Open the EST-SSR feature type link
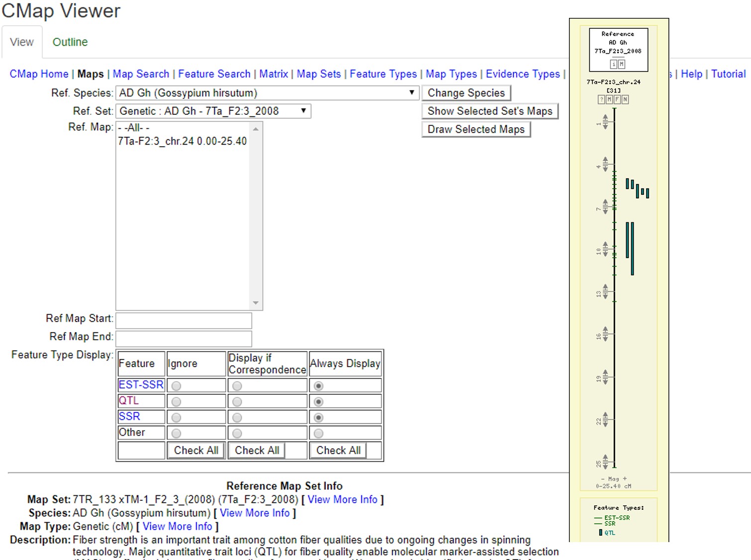The height and width of the screenshot is (560, 751). click(x=141, y=384)
